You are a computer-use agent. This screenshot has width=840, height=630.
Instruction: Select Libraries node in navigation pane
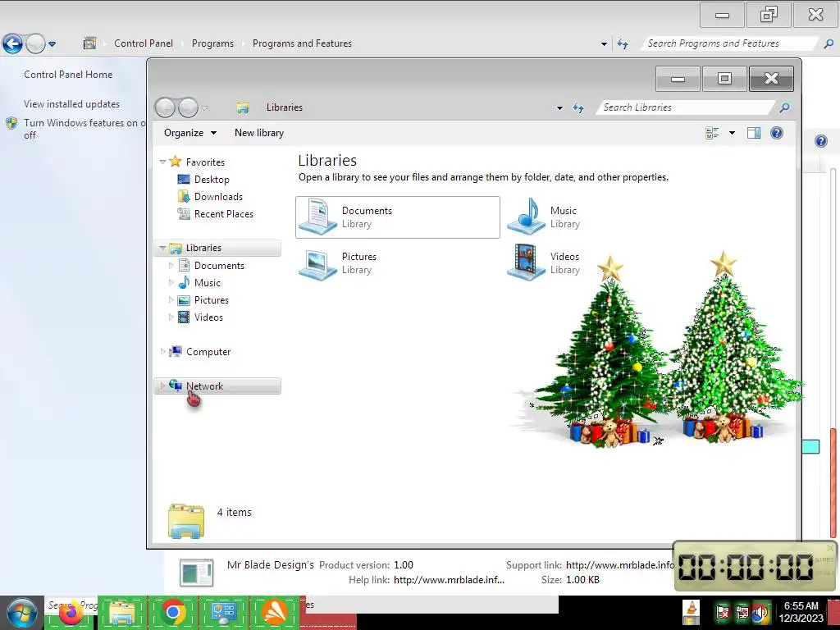[x=203, y=248]
